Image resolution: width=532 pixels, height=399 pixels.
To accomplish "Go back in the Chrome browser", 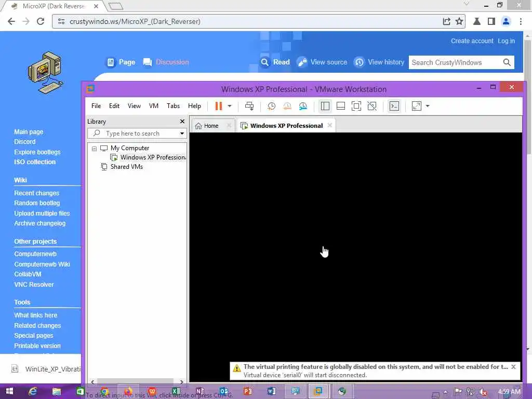I will click(x=11, y=21).
